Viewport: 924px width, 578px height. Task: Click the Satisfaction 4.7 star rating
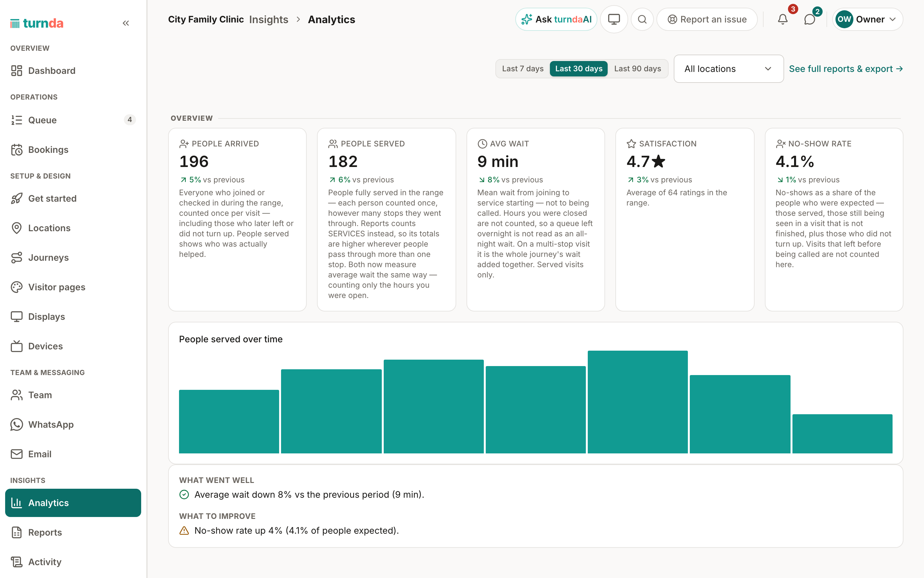(646, 162)
